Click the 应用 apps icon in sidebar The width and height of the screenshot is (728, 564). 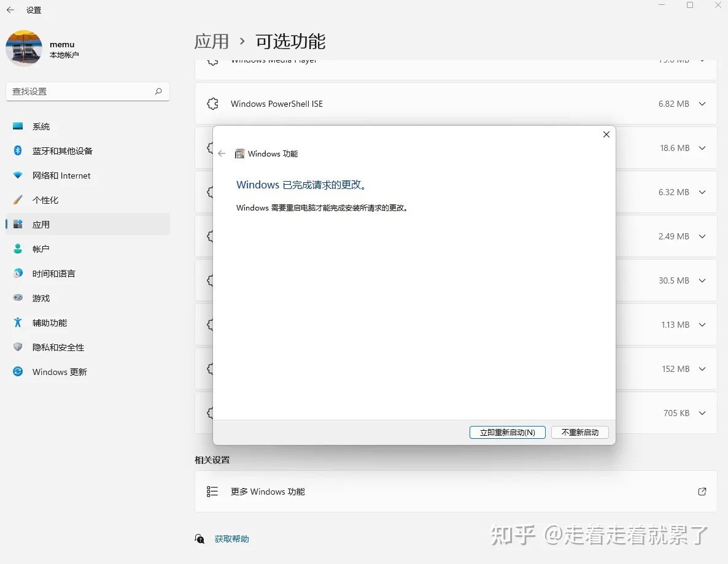[x=18, y=224]
